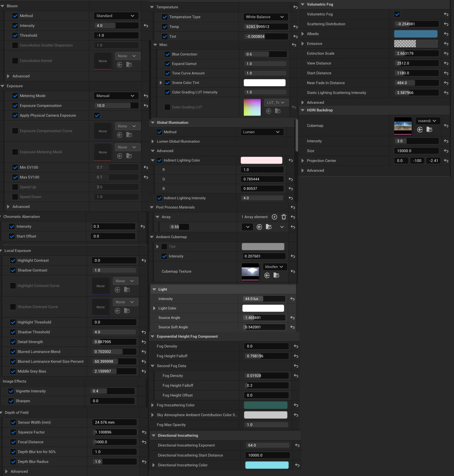Open Directional Inscattering Color swatch
Screen dimensions: 454x476
pos(267,465)
